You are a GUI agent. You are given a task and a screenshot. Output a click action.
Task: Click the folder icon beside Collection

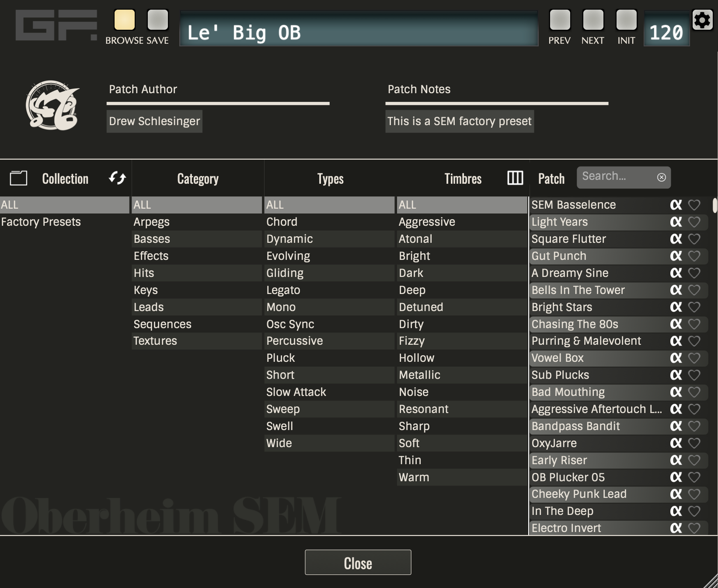click(x=18, y=178)
